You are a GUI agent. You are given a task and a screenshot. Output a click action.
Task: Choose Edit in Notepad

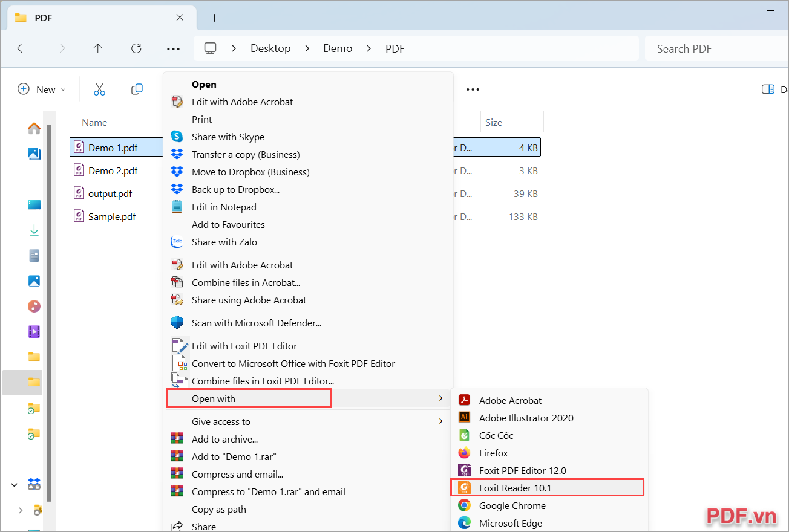224,207
